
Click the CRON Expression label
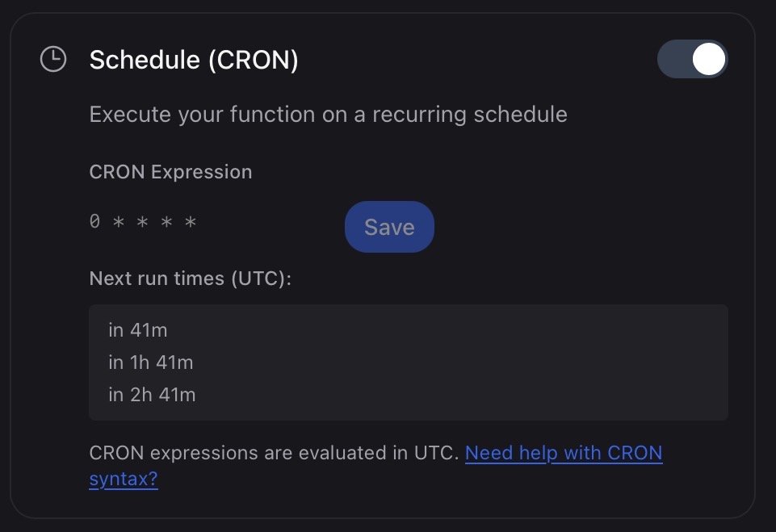coord(170,171)
